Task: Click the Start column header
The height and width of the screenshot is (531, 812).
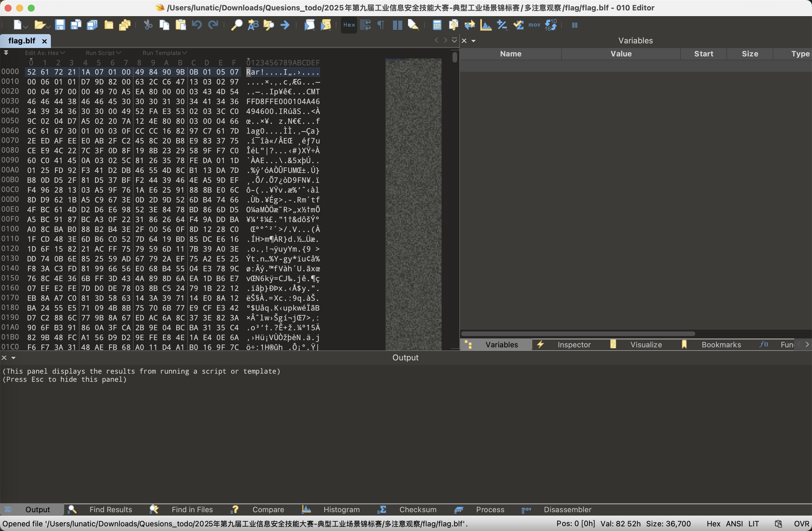Action: (x=704, y=54)
